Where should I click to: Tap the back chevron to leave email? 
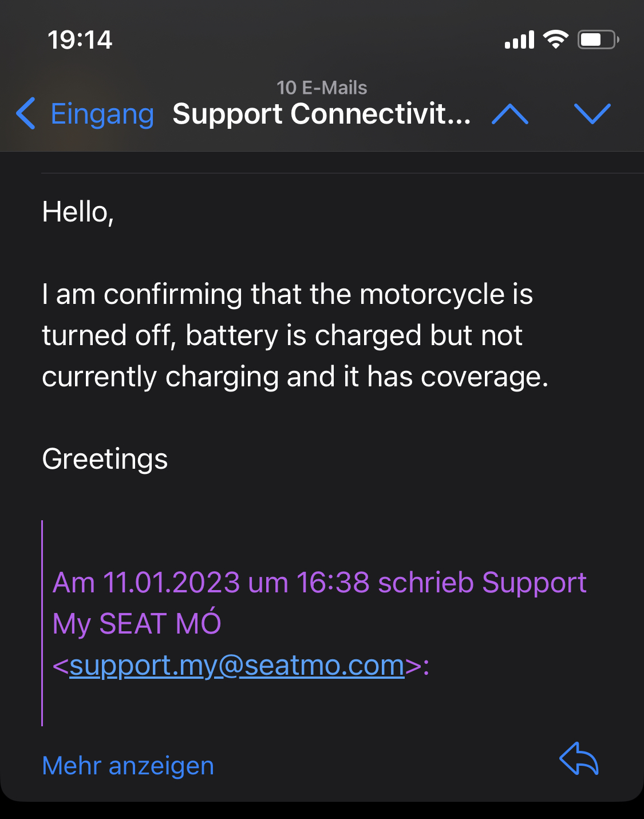[26, 113]
